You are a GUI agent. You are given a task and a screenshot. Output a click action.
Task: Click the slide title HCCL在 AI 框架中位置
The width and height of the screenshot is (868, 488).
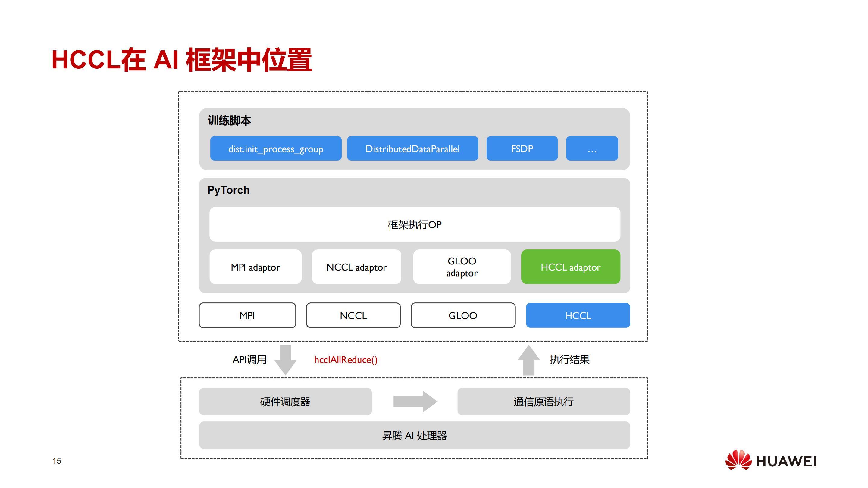(182, 60)
